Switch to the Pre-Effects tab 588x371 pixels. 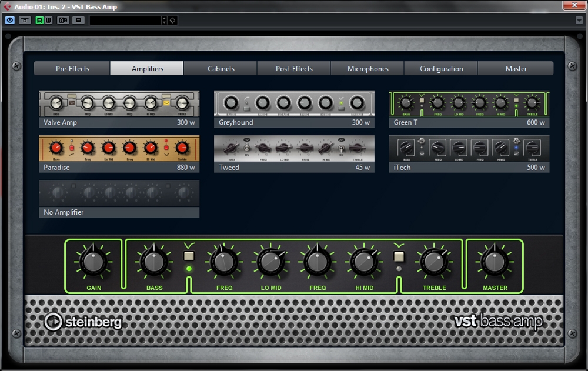coord(72,69)
